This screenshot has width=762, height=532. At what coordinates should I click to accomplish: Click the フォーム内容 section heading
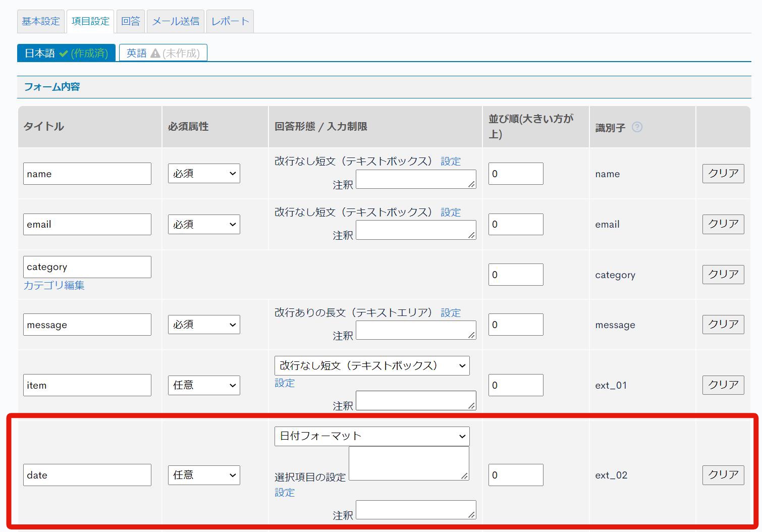tap(52, 87)
